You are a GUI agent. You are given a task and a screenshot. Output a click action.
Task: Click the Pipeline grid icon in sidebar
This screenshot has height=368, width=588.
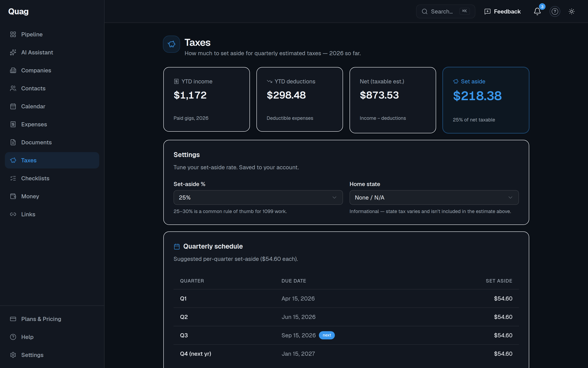[x=13, y=34]
